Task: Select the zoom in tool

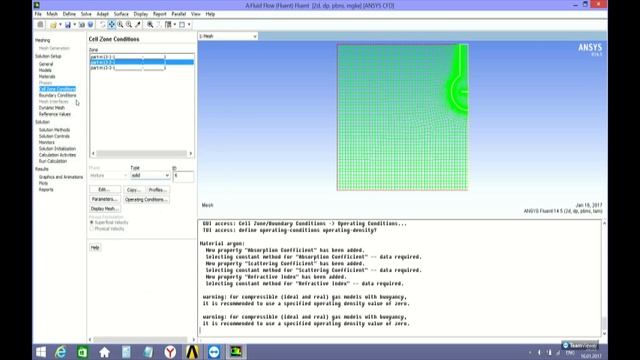Action: point(120,25)
